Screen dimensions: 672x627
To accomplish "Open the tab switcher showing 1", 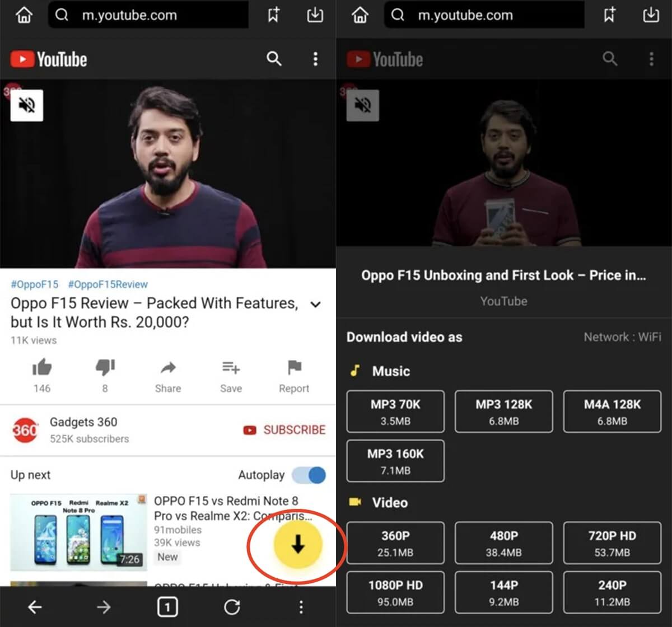I will pyautogui.click(x=167, y=607).
